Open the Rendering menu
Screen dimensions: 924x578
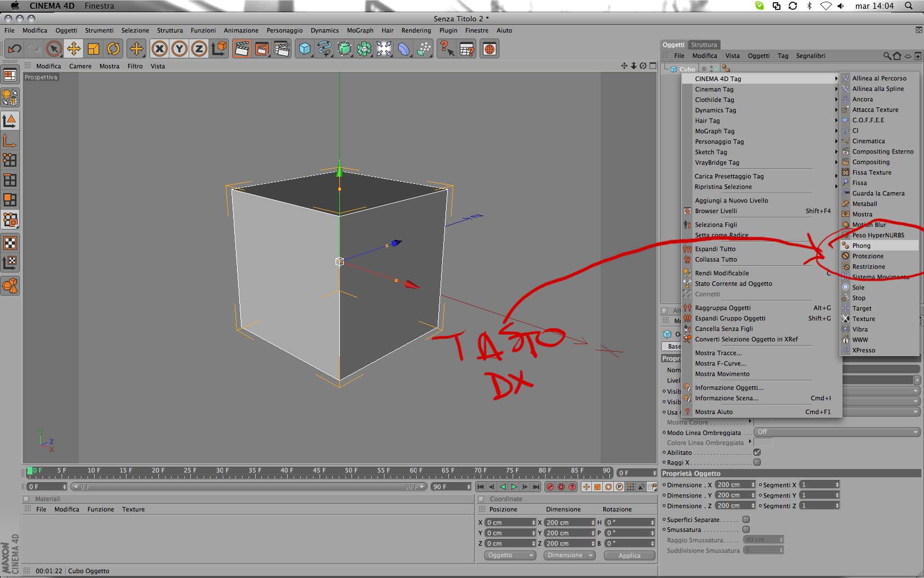pos(416,30)
